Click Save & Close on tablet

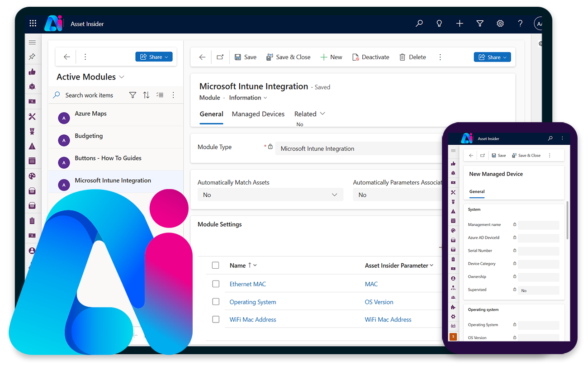pyautogui.click(x=288, y=57)
